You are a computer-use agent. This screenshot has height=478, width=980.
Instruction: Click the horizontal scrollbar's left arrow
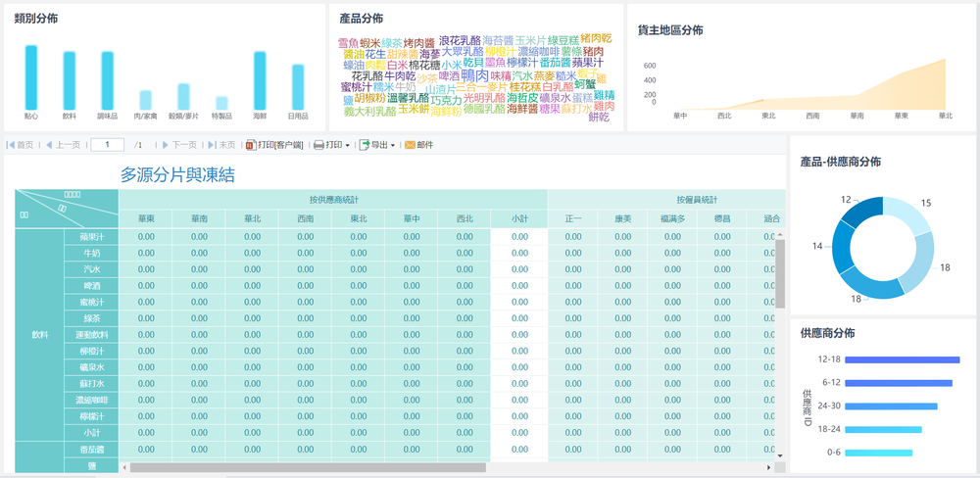pyautogui.click(x=124, y=467)
